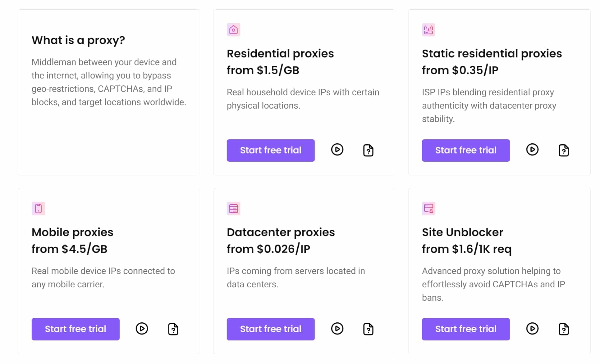This screenshot has height=364, width=600.
Task: Play the Datacenter proxies video
Action: click(337, 329)
